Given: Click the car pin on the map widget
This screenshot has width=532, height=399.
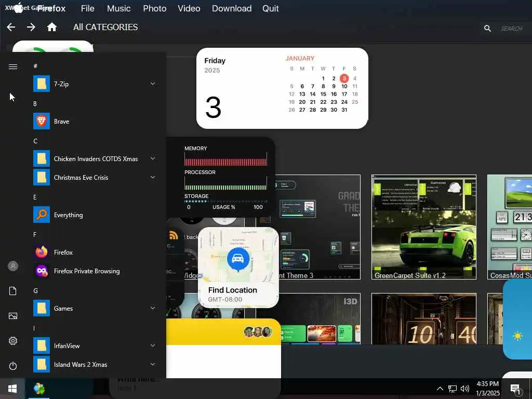Looking at the screenshot, I should [x=238, y=259].
